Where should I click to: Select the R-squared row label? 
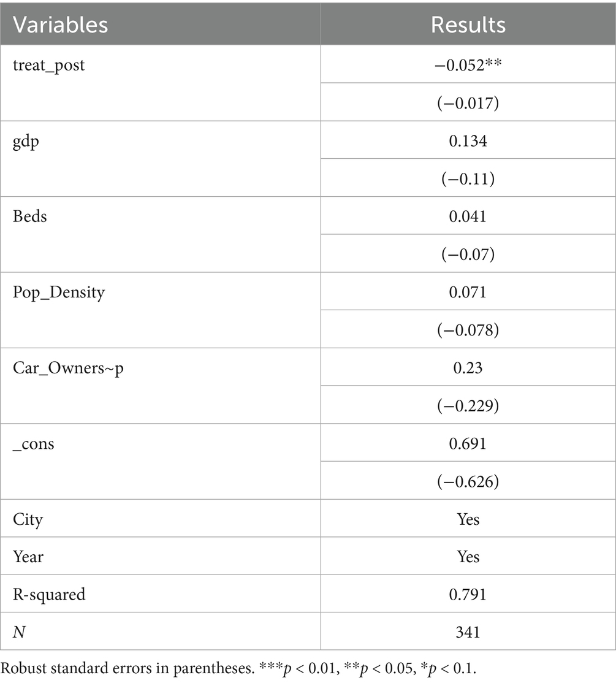(49, 594)
